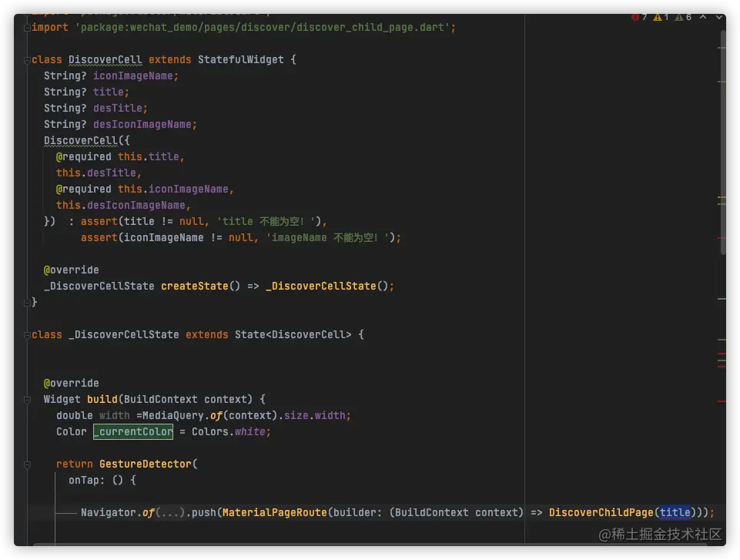Click Colors.white value
Image resolution: width=740 pixels, height=560 pixels.
[229, 431]
